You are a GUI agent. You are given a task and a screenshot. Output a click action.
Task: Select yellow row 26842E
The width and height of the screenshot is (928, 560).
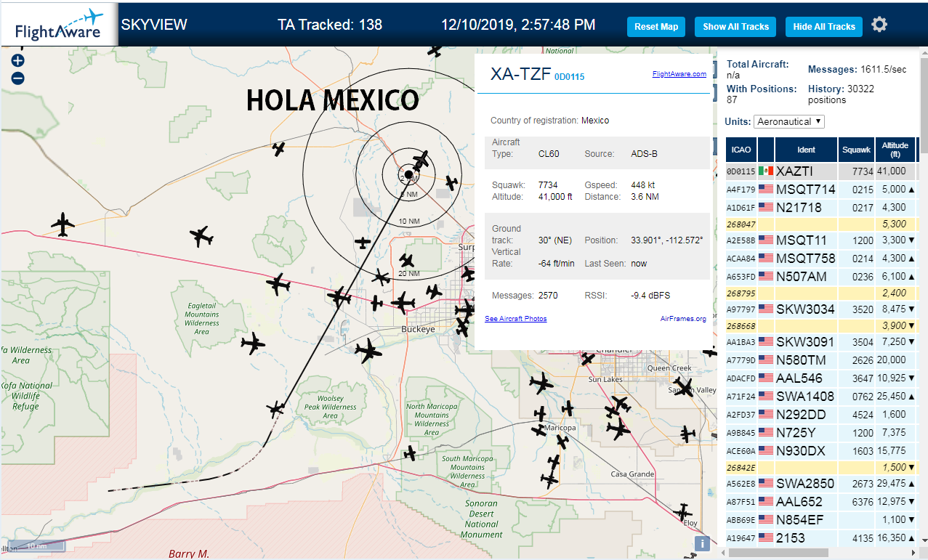821,467
